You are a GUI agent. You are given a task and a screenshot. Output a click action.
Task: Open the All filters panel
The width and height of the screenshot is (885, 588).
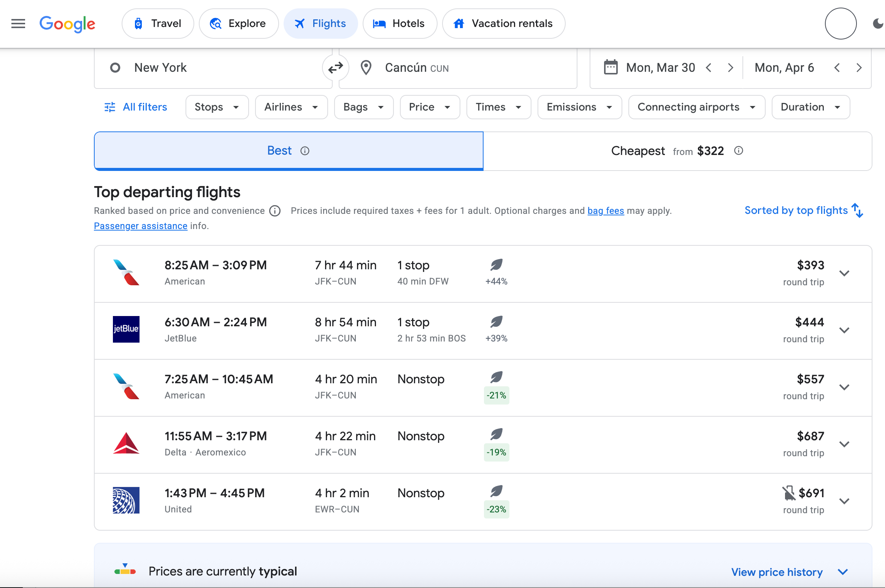(136, 107)
